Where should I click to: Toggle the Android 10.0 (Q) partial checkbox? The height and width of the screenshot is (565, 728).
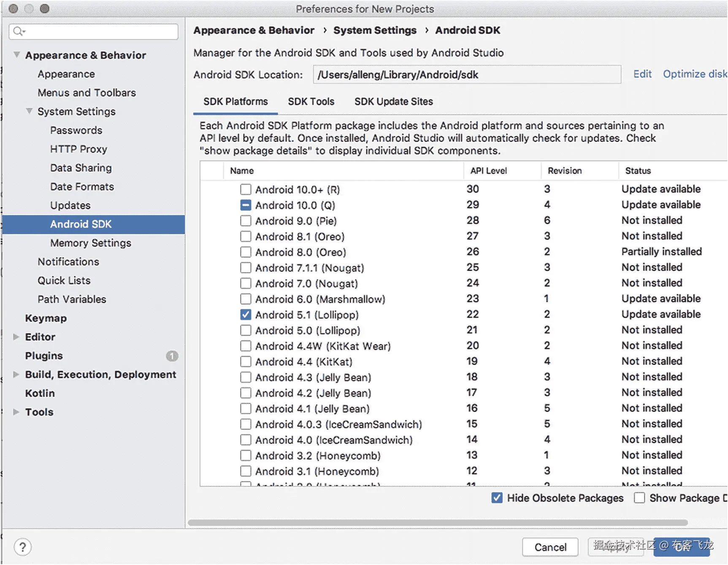point(246,205)
